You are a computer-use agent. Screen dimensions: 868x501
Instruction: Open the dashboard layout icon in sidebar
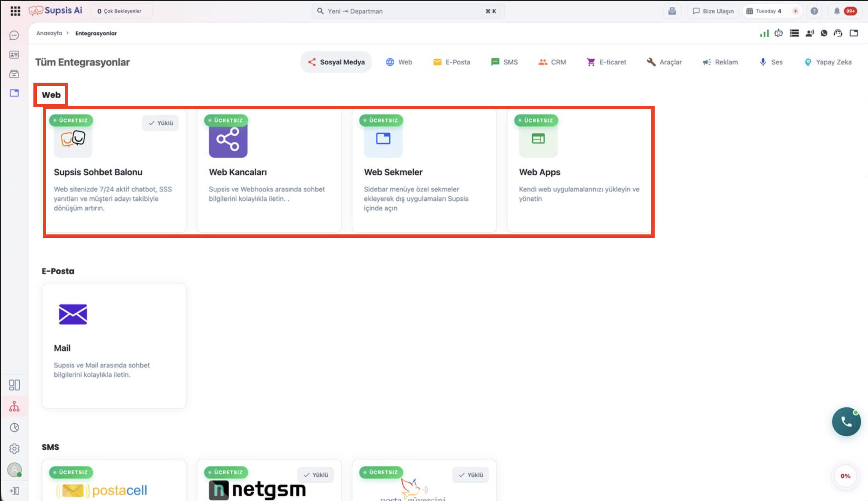[14, 385]
